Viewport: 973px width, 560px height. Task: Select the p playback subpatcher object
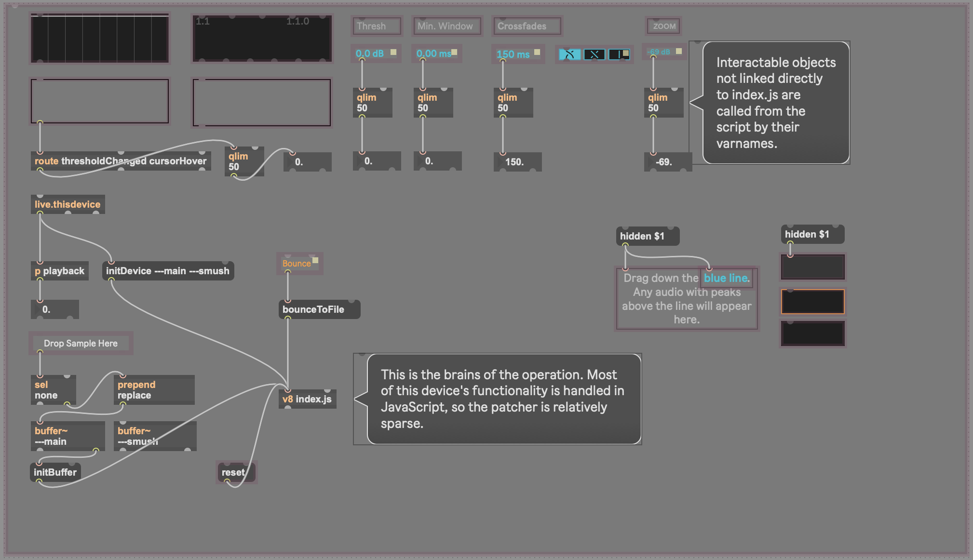59,271
